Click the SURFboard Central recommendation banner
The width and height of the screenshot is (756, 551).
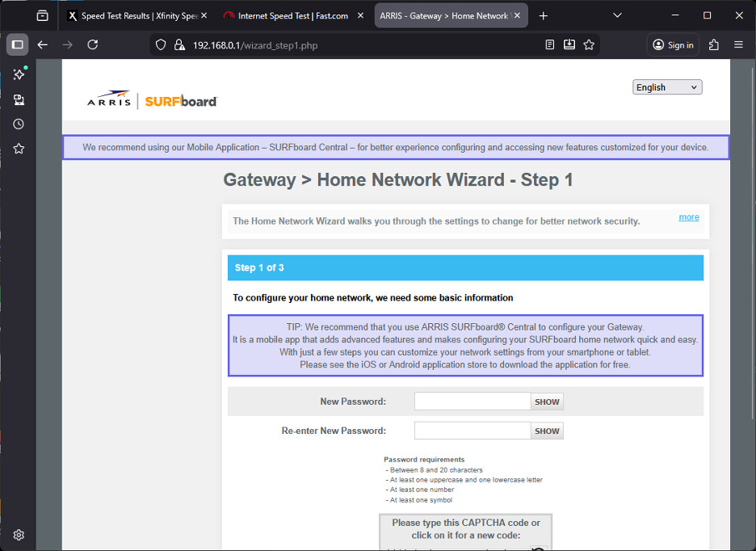tap(395, 147)
